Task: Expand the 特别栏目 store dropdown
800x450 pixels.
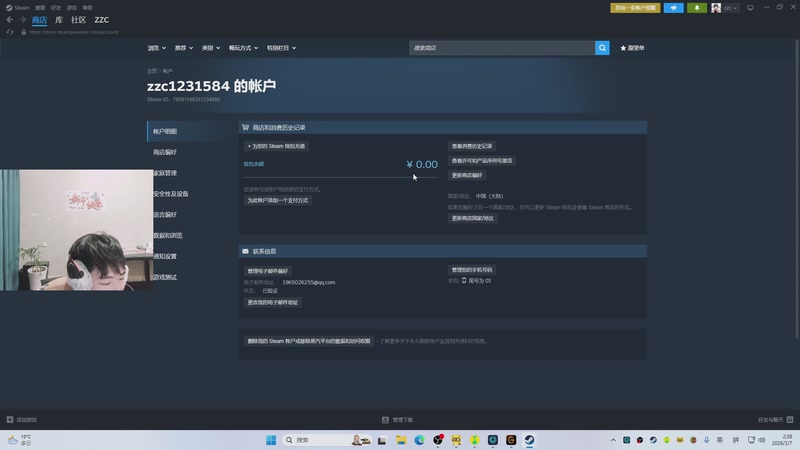Action: tap(281, 48)
